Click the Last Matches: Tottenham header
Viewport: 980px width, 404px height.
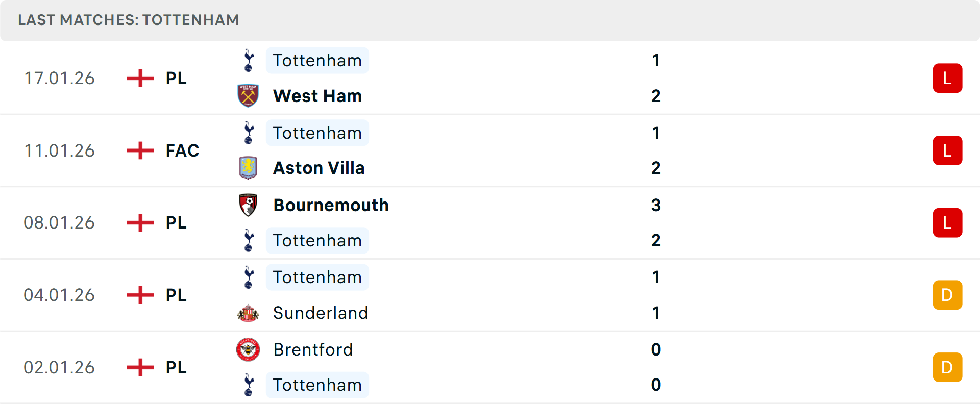click(x=129, y=20)
